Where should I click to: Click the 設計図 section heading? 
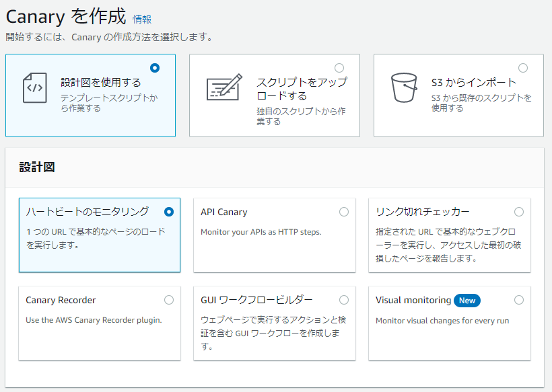coord(37,167)
